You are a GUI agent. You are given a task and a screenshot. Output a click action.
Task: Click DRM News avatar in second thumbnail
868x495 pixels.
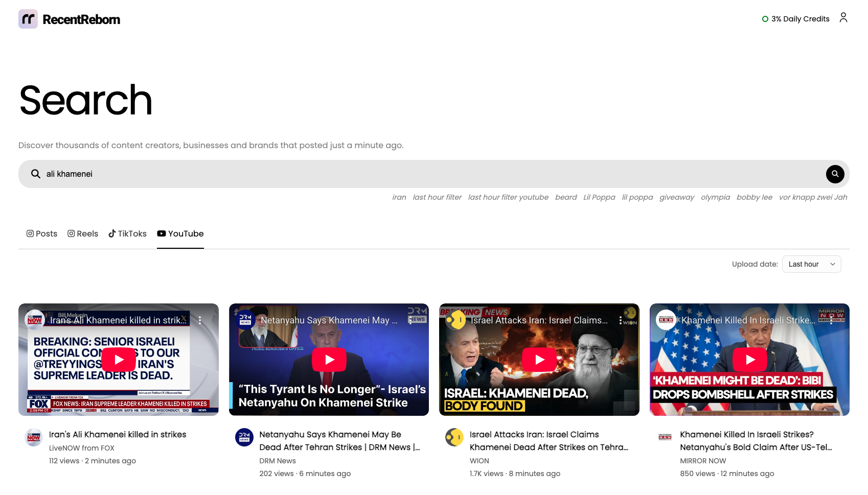point(245,320)
